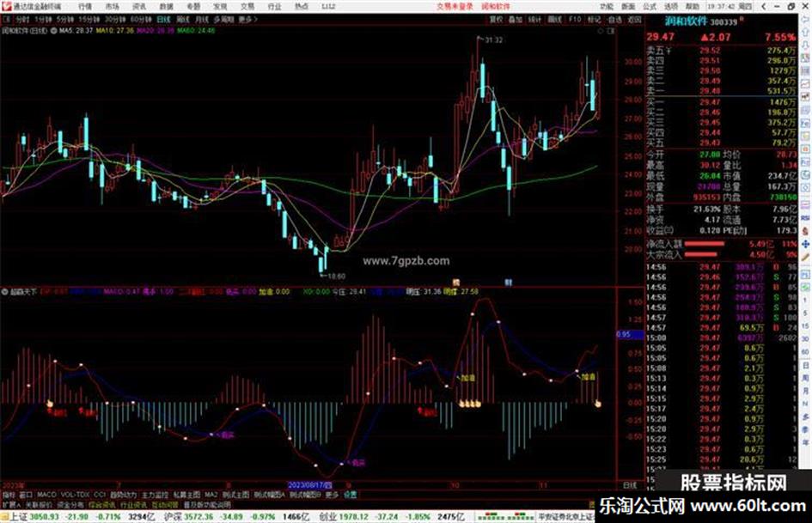Image resolution: width=812 pixels, height=523 pixels.
Task: Open F10 company info
Action: [575, 19]
